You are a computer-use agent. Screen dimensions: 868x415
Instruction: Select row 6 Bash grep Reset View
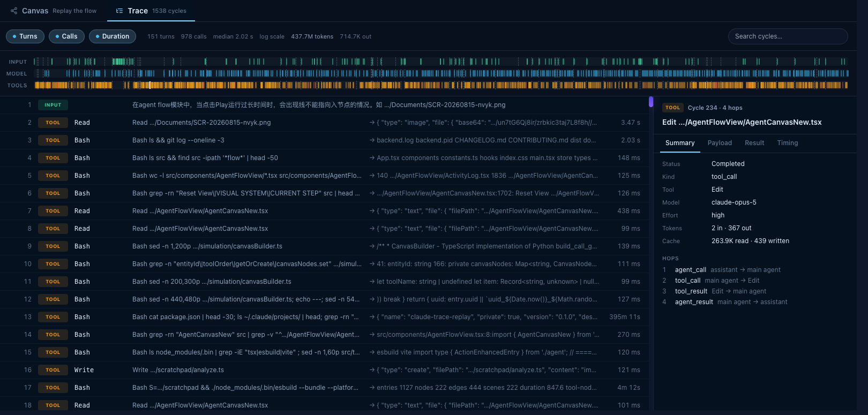pos(324,193)
